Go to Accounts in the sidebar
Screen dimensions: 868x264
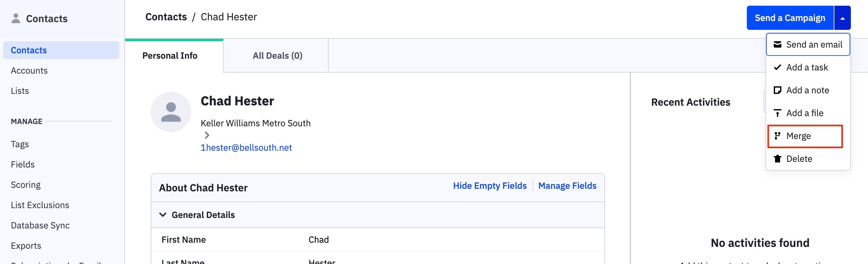(x=29, y=70)
